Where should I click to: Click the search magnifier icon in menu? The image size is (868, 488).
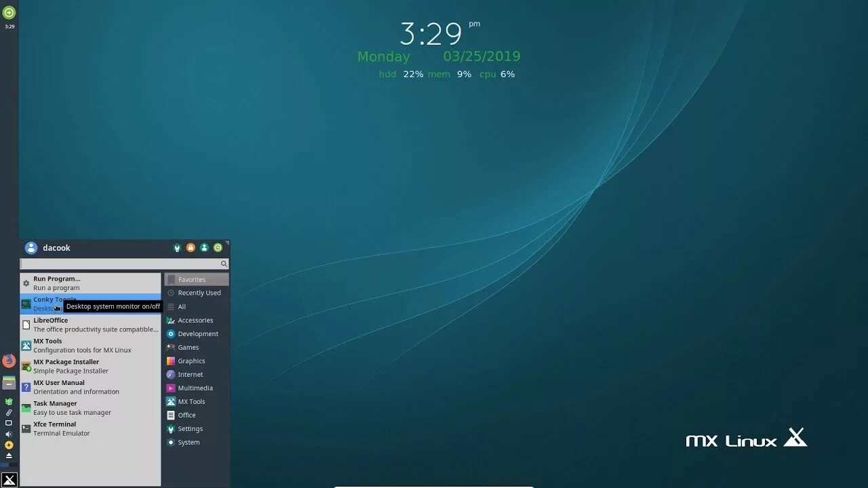224,264
